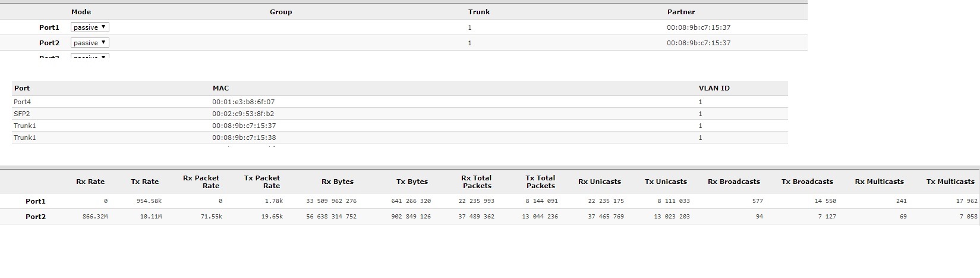Select the Rx Broadcasts column header
Screen dimensions: 980x278
click(x=734, y=182)
